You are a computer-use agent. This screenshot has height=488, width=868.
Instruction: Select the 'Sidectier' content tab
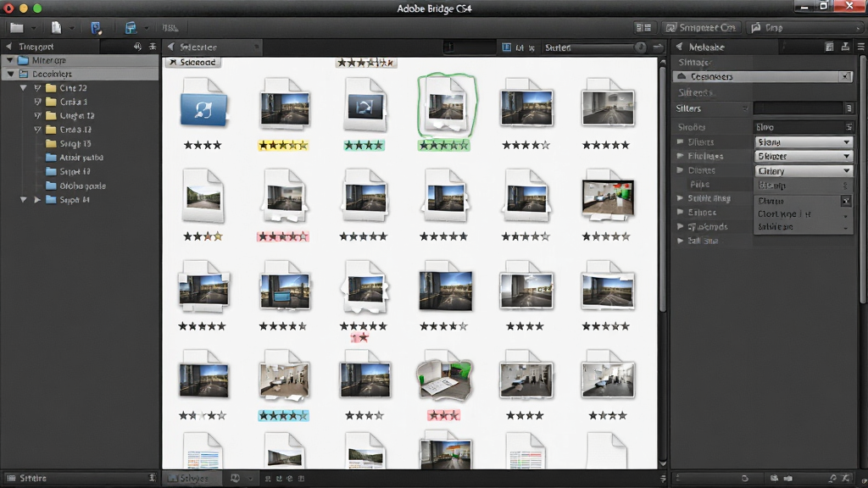198,47
